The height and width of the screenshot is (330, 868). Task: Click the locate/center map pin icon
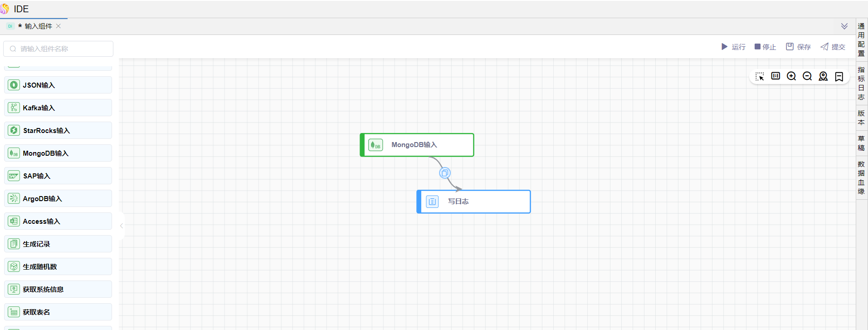(823, 76)
